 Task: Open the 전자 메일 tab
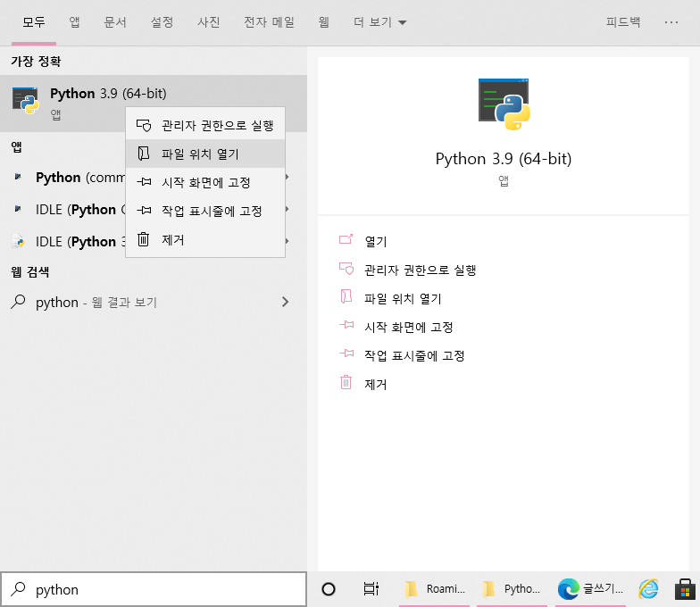click(270, 21)
